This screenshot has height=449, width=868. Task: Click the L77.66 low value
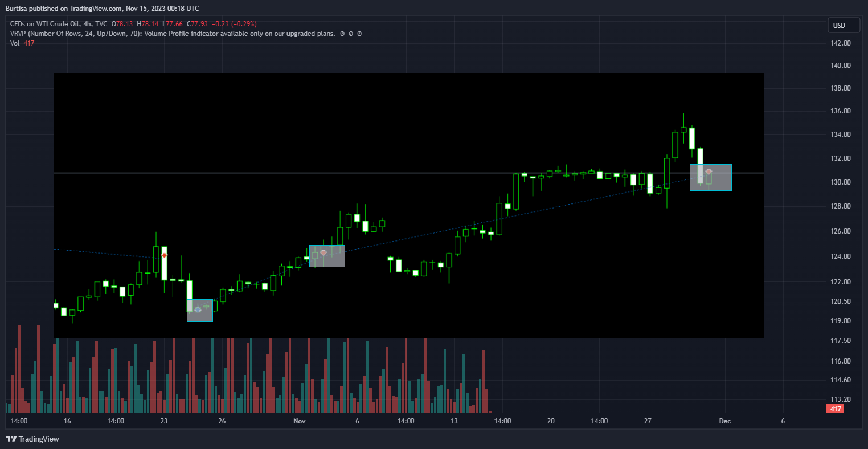173,24
